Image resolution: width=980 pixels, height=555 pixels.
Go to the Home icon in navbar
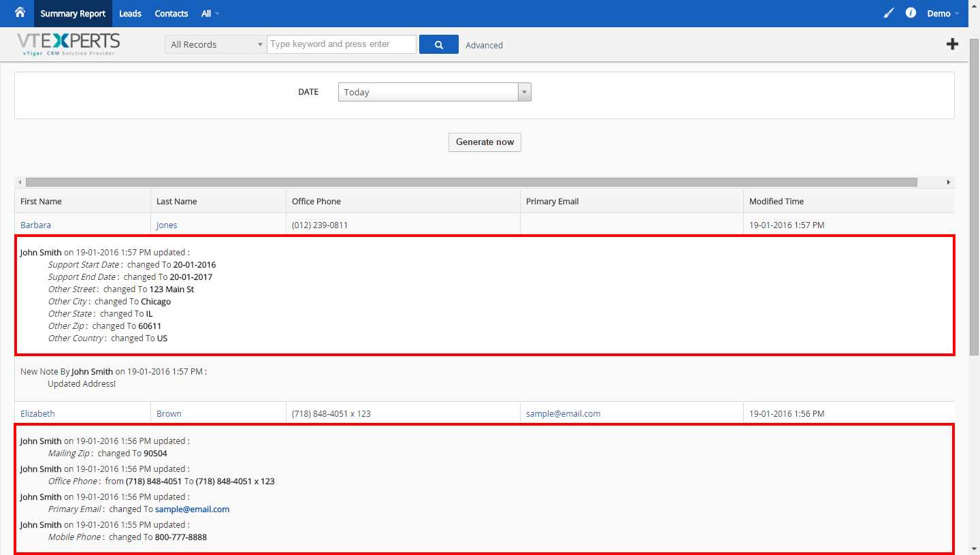(20, 13)
